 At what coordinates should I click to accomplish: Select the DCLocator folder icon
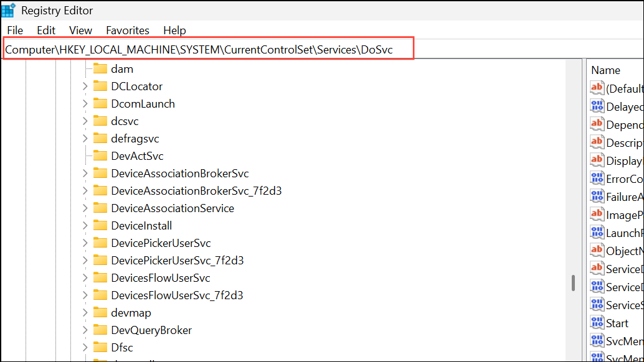click(x=100, y=86)
